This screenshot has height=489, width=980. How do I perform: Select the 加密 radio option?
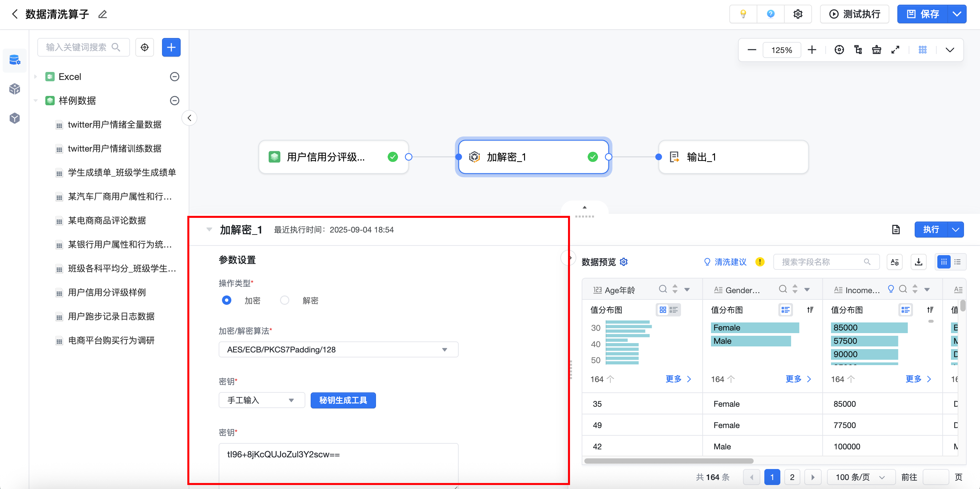(227, 300)
